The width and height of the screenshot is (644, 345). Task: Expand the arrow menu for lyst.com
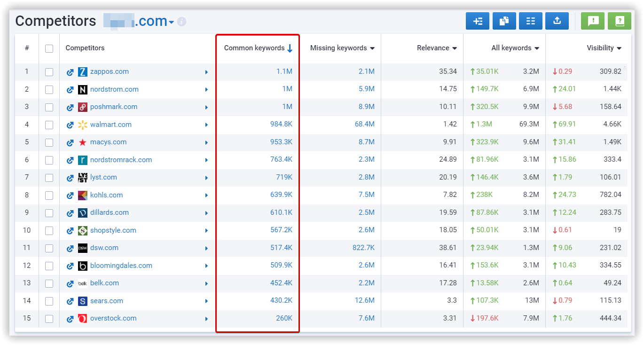[x=206, y=178]
